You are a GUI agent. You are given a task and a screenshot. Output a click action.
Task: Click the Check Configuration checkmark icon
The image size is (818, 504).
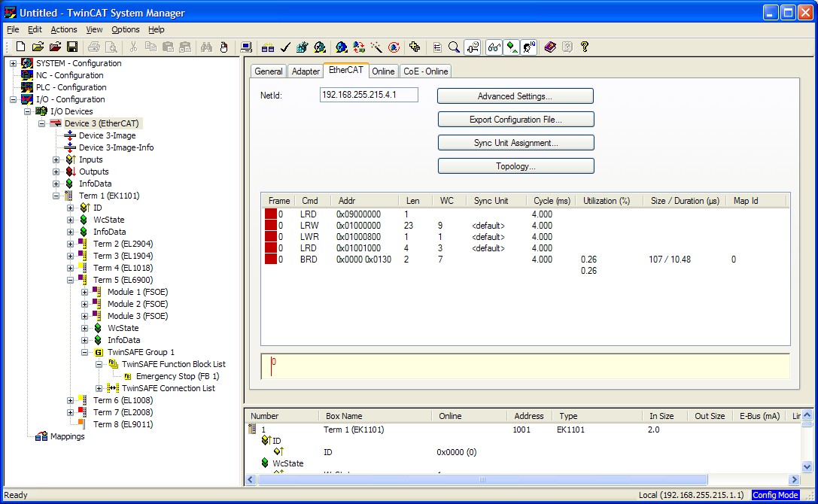pyautogui.click(x=285, y=47)
